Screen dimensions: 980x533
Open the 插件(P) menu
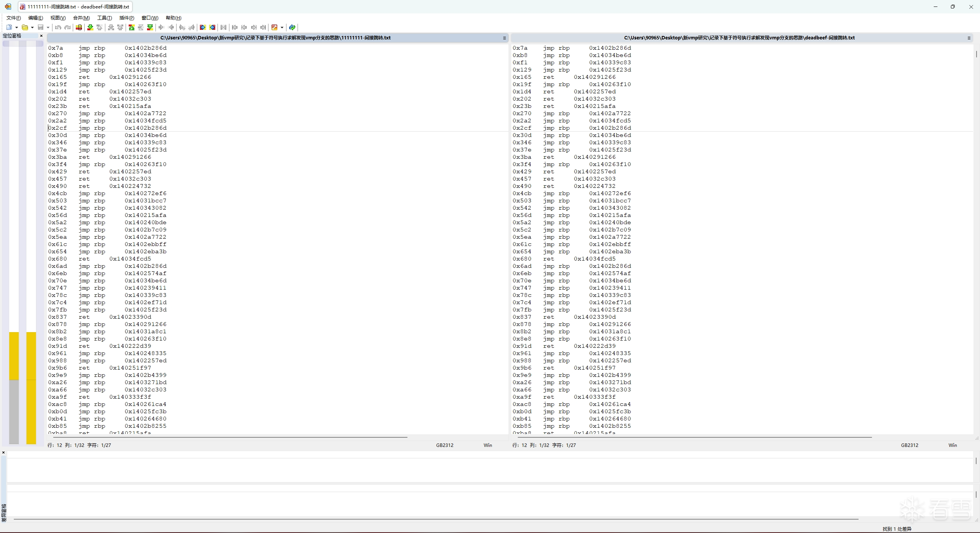click(x=126, y=18)
